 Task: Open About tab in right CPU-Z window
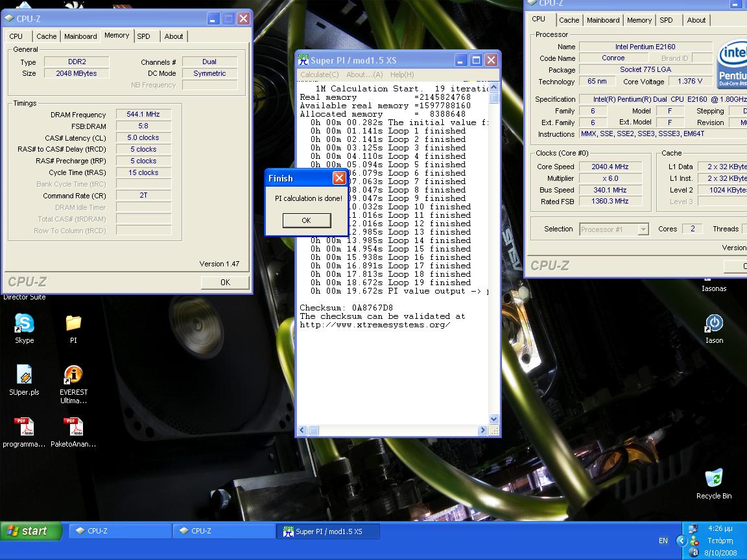pyautogui.click(x=696, y=20)
